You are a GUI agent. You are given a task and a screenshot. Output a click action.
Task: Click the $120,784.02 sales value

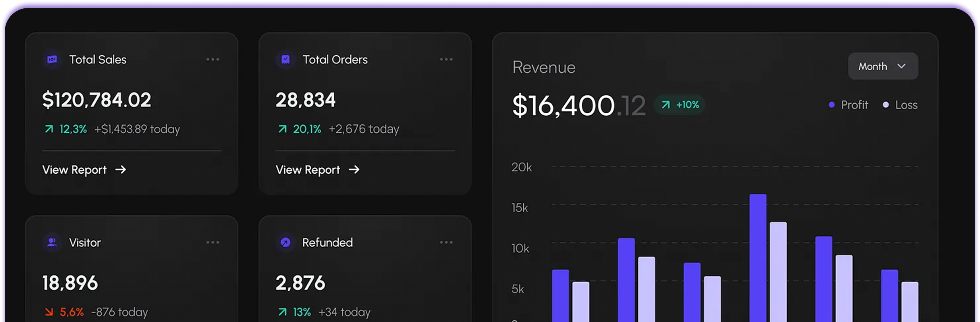click(96, 100)
